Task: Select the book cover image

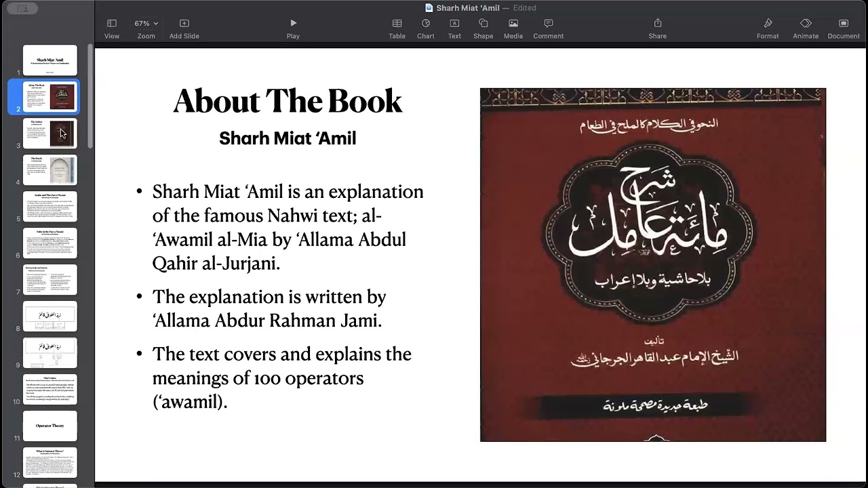Action: 653,265
